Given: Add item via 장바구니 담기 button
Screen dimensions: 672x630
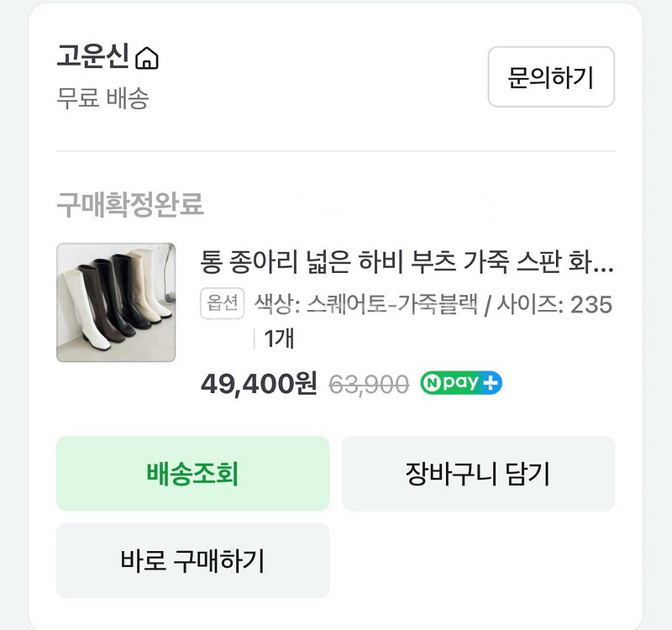Looking at the screenshot, I should coord(477,474).
